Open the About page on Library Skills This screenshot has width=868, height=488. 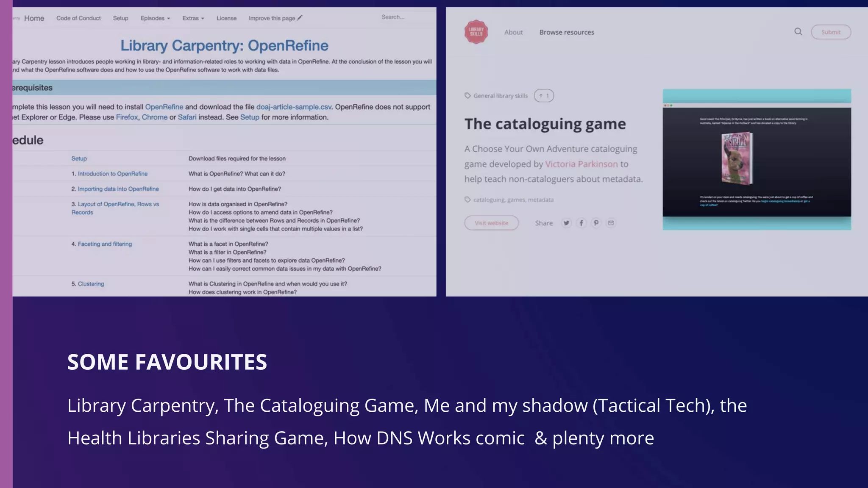(x=513, y=32)
